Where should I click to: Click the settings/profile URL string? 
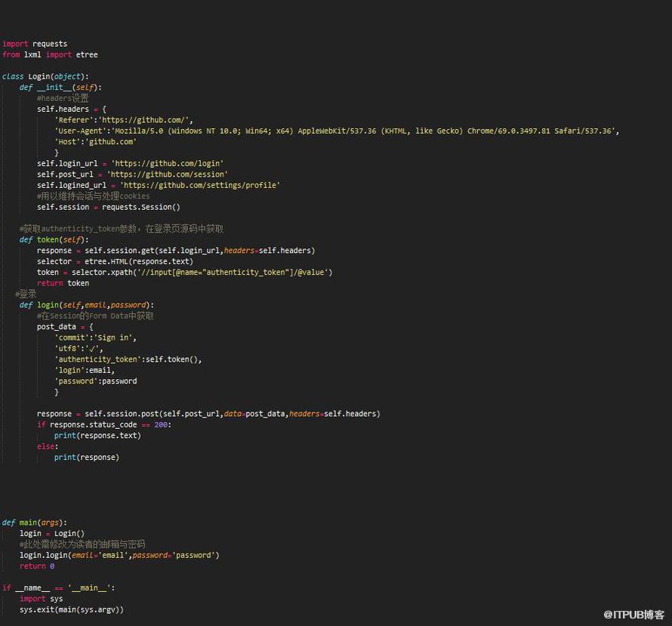(200, 185)
